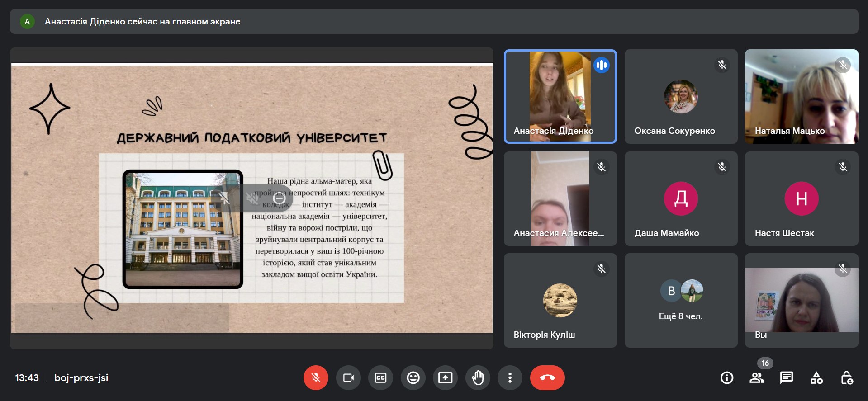Click the slide title ДЕРЖАВНИЙ ПОДАТКОВИЙ УНІВЕРСИТЕТ
This screenshot has width=868, height=401.
[x=252, y=137]
